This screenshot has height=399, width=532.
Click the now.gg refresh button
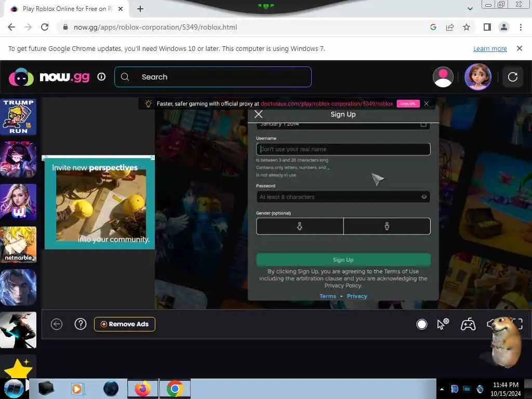512,77
